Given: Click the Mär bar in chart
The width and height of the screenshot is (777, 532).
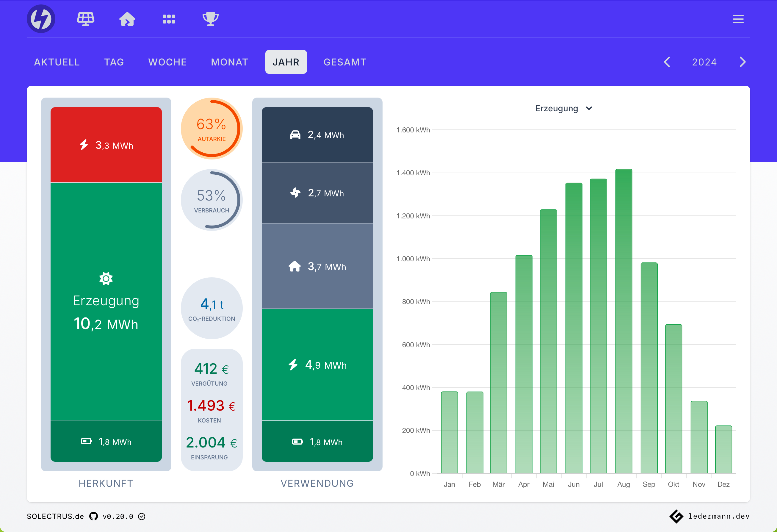Looking at the screenshot, I should [499, 383].
